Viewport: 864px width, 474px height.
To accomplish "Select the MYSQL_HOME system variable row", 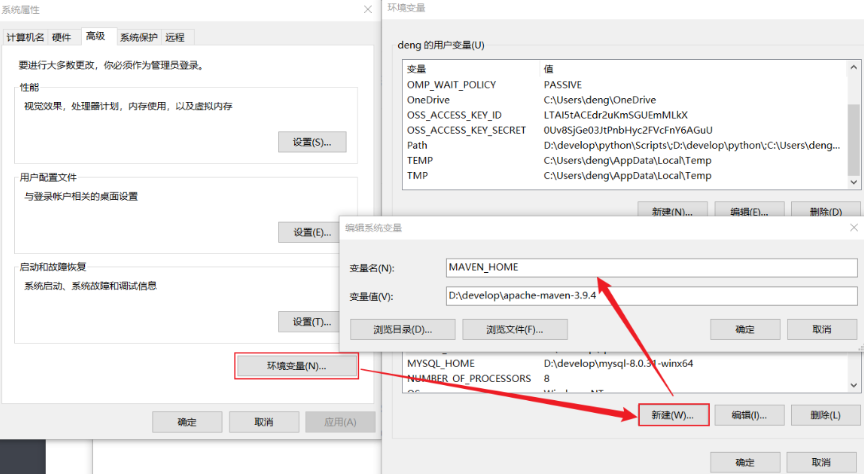I will 625,364.
